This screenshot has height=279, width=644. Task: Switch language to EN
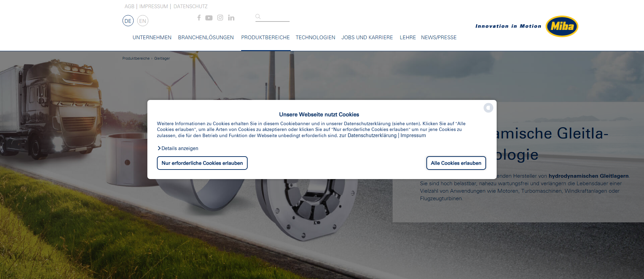click(143, 21)
